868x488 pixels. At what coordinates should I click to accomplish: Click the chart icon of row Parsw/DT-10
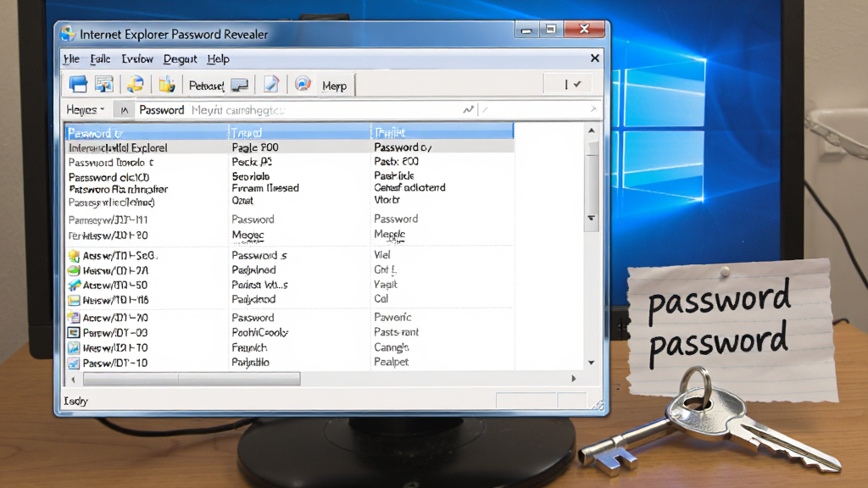click(x=74, y=363)
